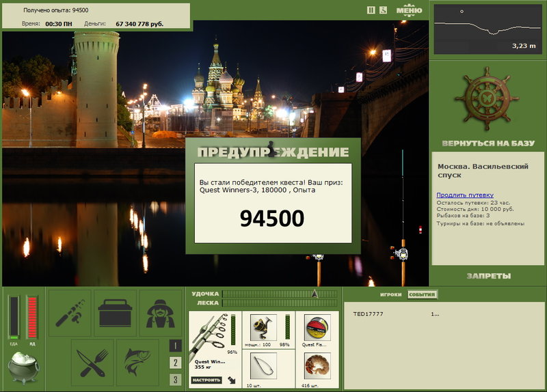Viewport: 547px width, 392px height.
Task: Click the ship wheel icon
Action: click(x=487, y=98)
